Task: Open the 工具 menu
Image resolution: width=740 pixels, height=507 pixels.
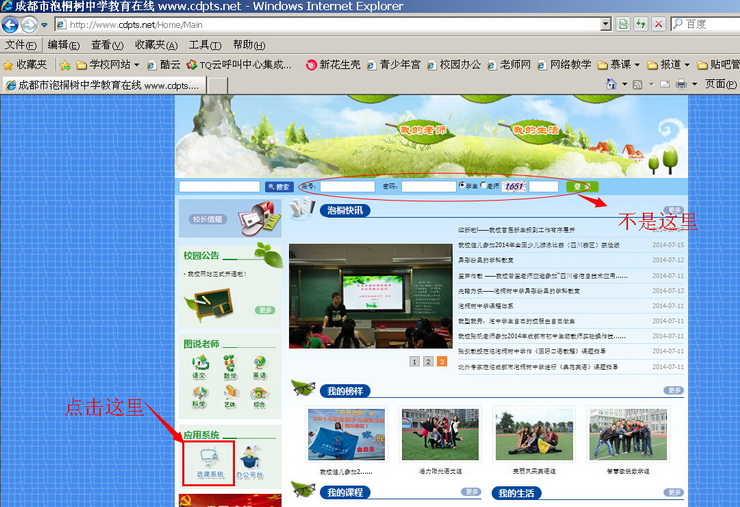Action: [x=204, y=45]
